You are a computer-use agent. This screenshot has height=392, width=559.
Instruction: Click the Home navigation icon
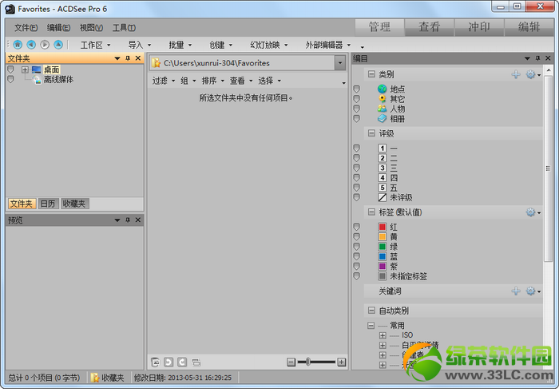click(18, 45)
